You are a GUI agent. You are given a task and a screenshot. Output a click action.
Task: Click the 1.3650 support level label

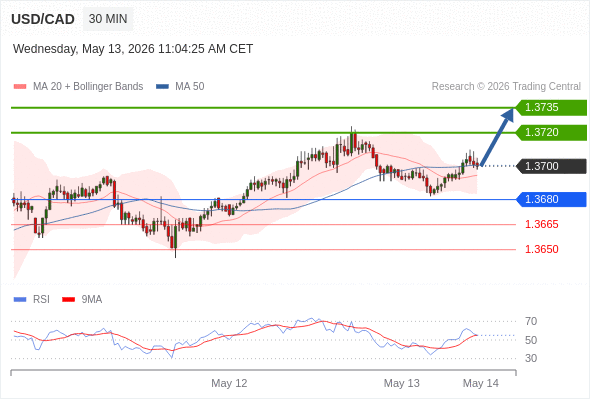pos(541,249)
